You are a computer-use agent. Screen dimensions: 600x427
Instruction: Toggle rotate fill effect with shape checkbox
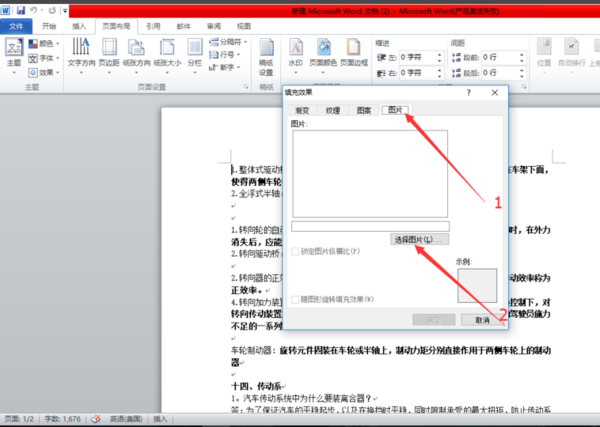tap(295, 299)
